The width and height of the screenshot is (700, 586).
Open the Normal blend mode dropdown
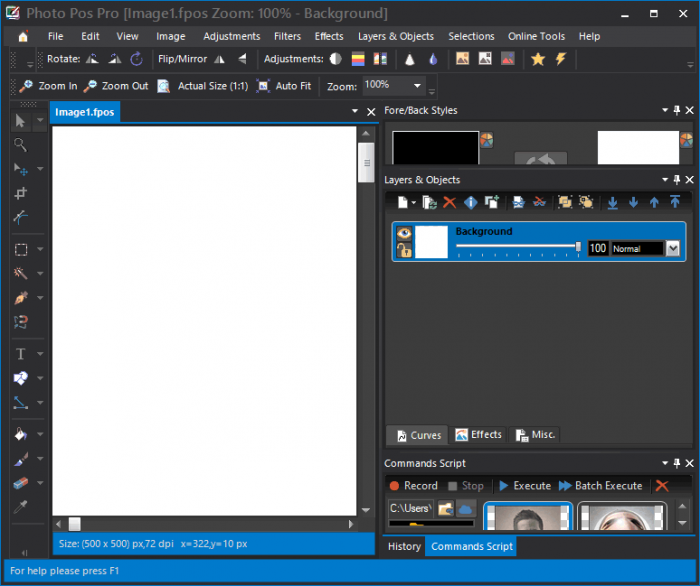coord(673,248)
